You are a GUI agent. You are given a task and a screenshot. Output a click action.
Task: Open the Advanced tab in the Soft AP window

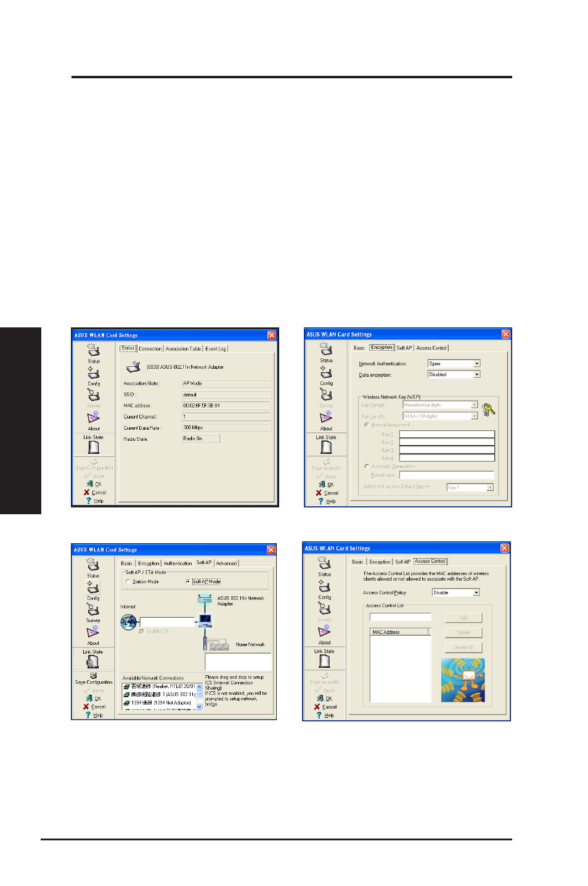click(x=226, y=564)
